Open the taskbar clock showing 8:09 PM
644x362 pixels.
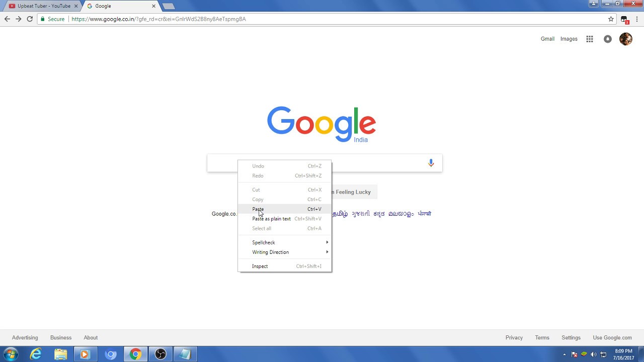click(623, 354)
